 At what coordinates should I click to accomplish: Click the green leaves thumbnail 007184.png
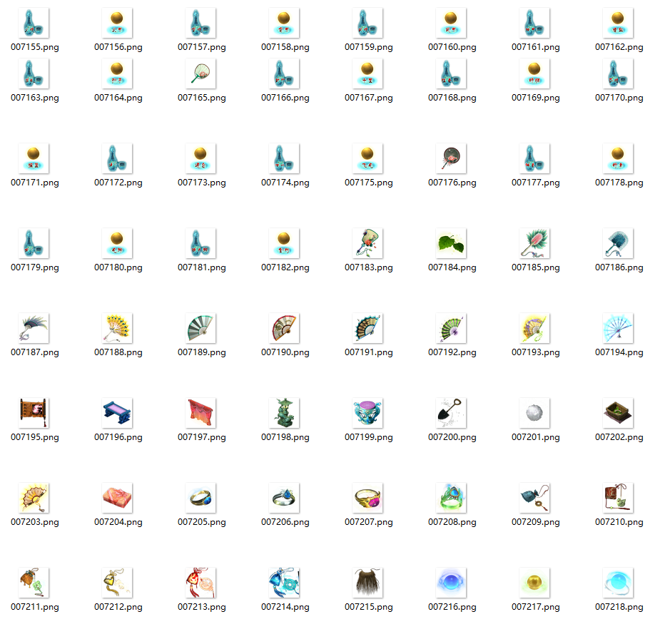[x=451, y=243]
